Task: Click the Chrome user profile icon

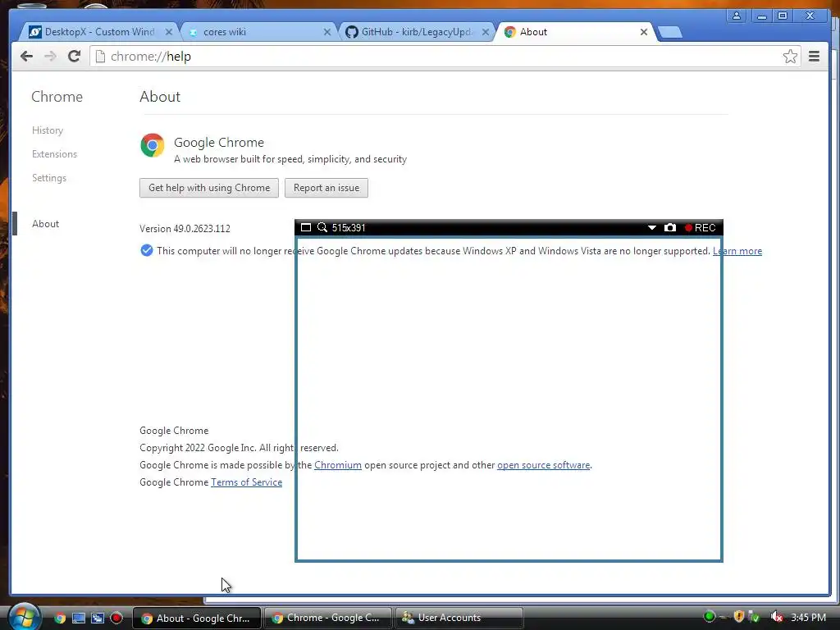Action: [737, 16]
